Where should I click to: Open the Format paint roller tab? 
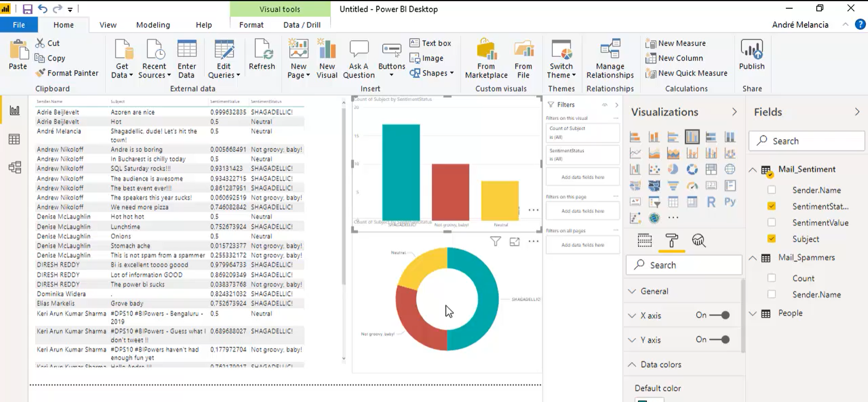pyautogui.click(x=672, y=240)
